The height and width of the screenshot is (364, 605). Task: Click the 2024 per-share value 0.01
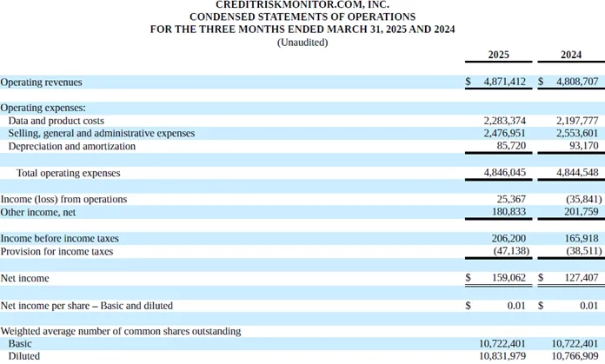coord(588,306)
